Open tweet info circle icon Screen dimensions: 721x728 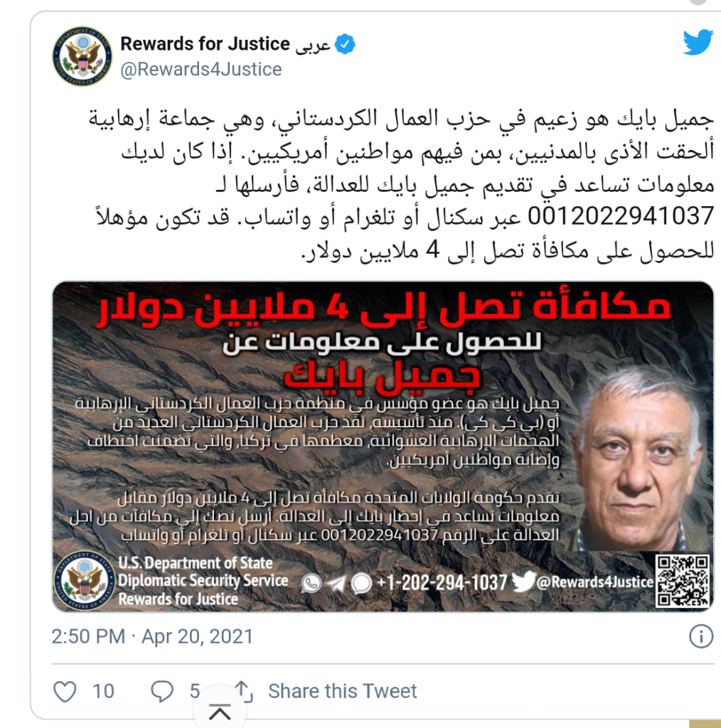[x=700, y=636]
